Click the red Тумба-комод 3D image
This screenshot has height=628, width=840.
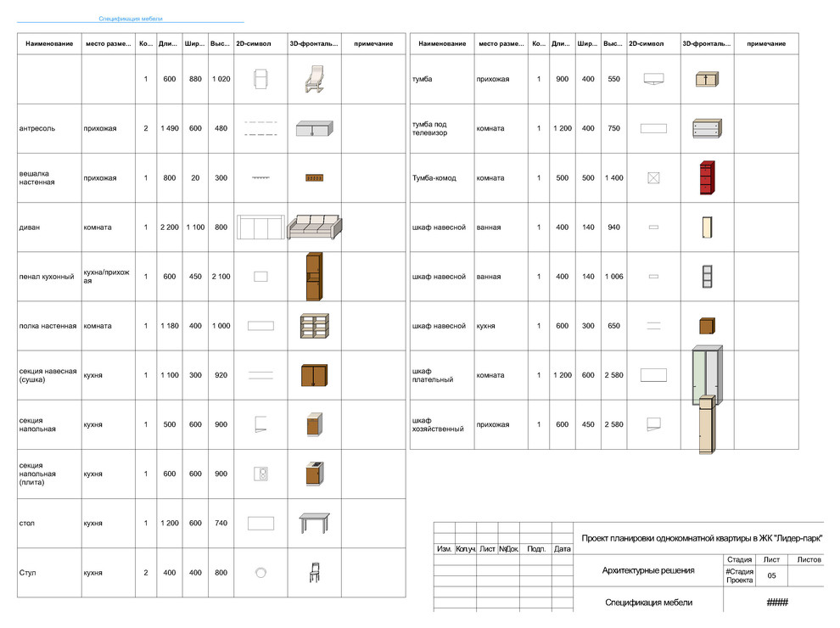pyautogui.click(x=707, y=178)
